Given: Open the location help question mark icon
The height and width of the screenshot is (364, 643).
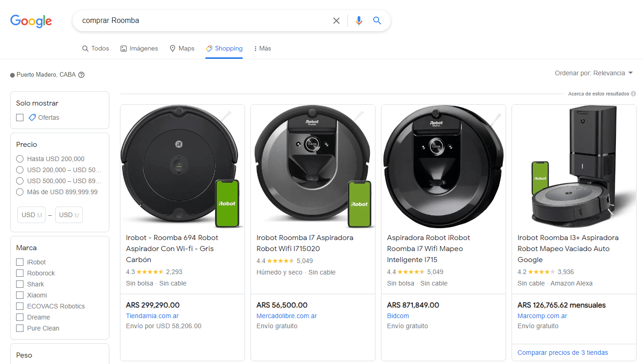Looking at the screenshot, I should click(x=81, y=74).
